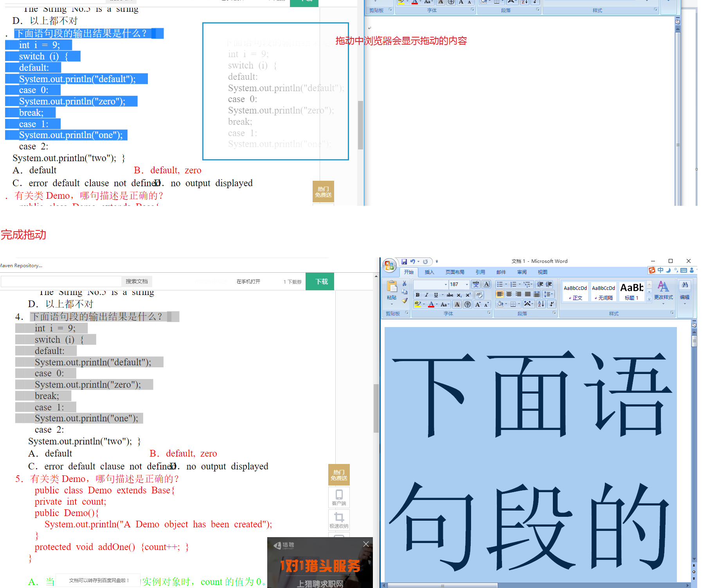The height and width of the screenshot is (588, 707).
Task: Pick the text Highlight Color swatch
Action: point(417,304)
